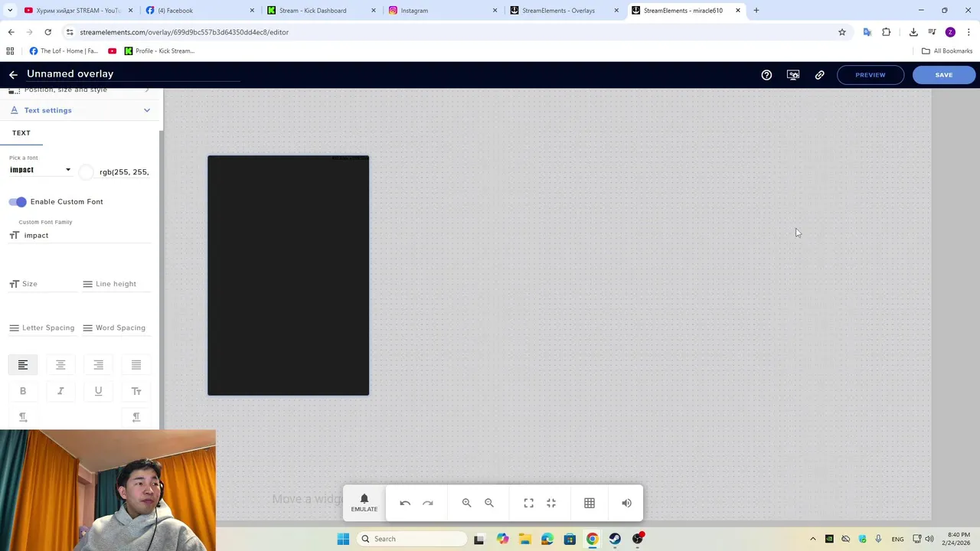
Task: Select the black text widget on canvas
Action: 288,275
